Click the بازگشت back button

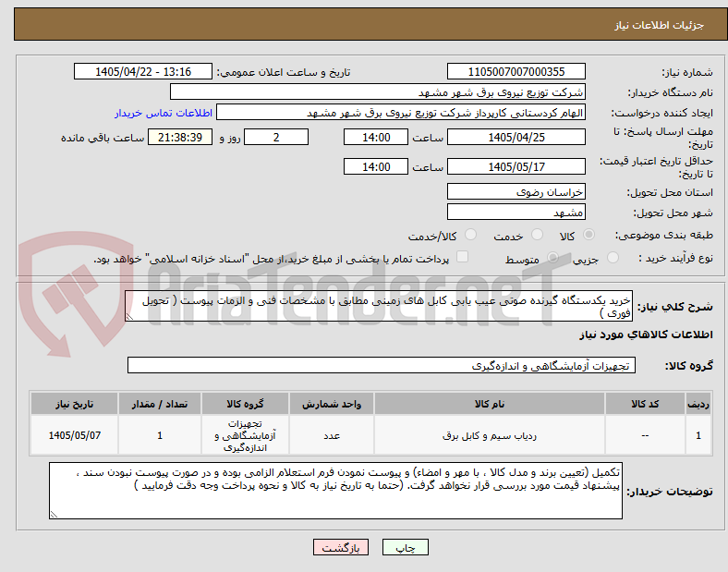[x=341, y=548]
